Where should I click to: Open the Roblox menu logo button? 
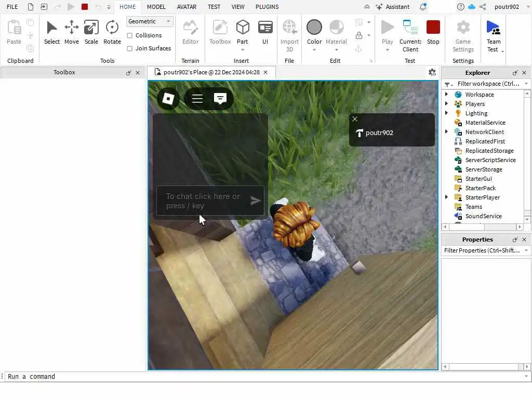pos(168,99)
